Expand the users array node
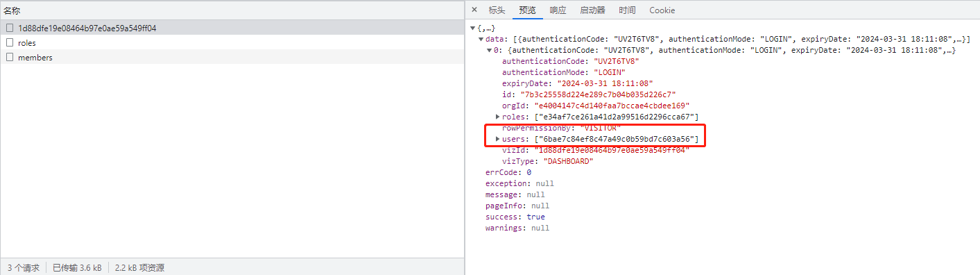This screenshot has width=980, height=275. tap(497, 139)
